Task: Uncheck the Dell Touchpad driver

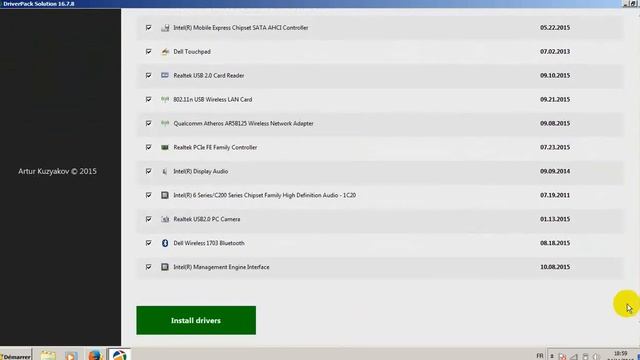Action: (x=149, y=51)
